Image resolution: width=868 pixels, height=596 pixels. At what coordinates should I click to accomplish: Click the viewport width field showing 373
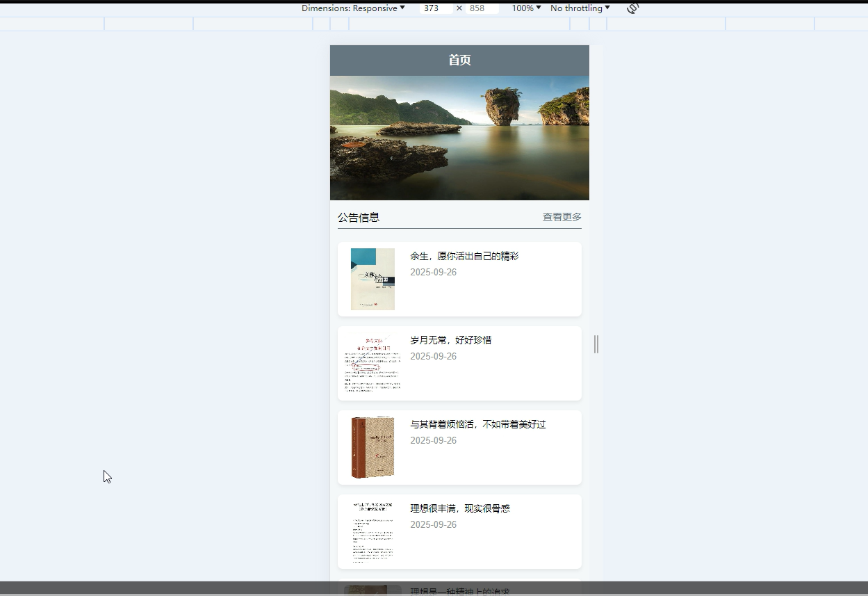point(436,8)
